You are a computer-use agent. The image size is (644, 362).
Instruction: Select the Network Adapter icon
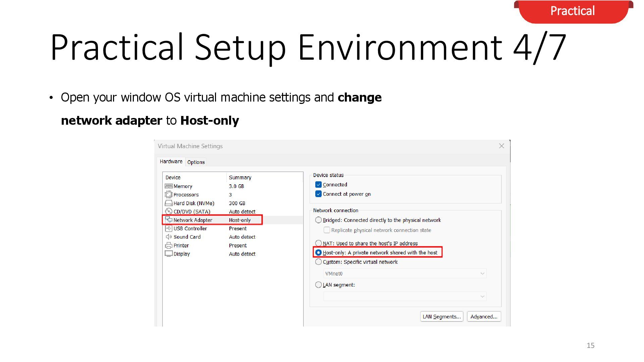(168, 220)
